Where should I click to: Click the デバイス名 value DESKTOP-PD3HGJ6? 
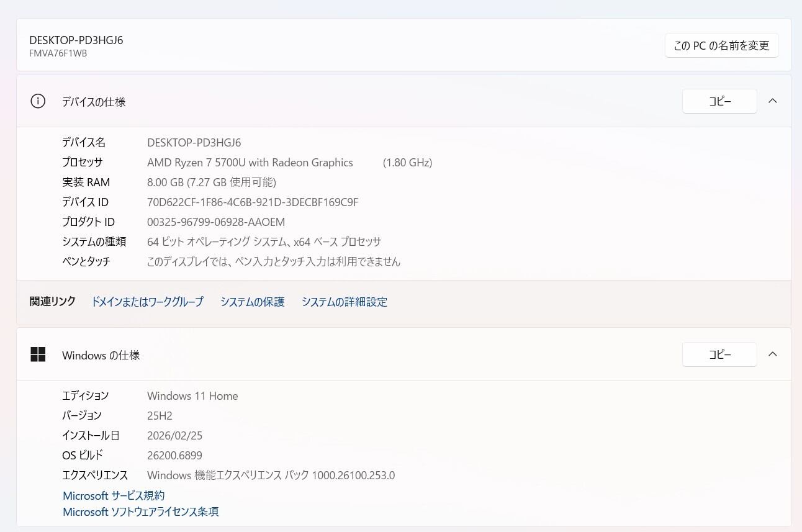[x=194, y=143]
